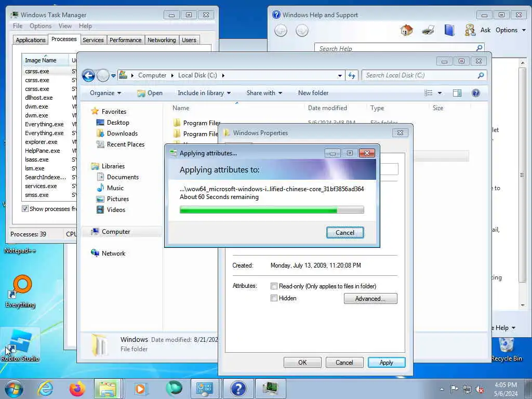This screenshot has height=399, width=532.
Task: Click Task Manager taskbar button
Action: click(271, 389)
